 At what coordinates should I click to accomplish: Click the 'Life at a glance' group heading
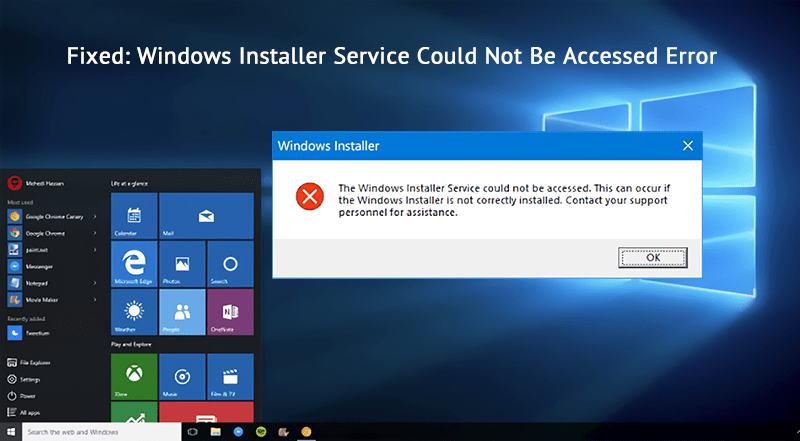point(130,183)
